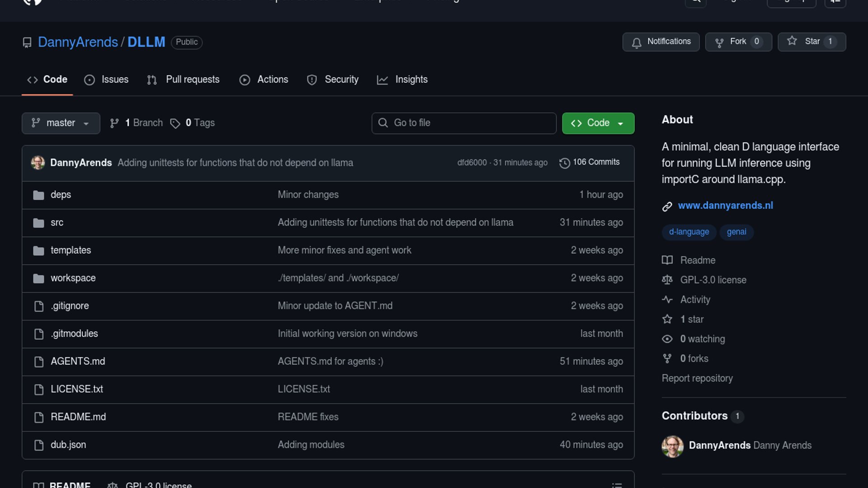Toggle repository Notifications subscription

[661, 42]
